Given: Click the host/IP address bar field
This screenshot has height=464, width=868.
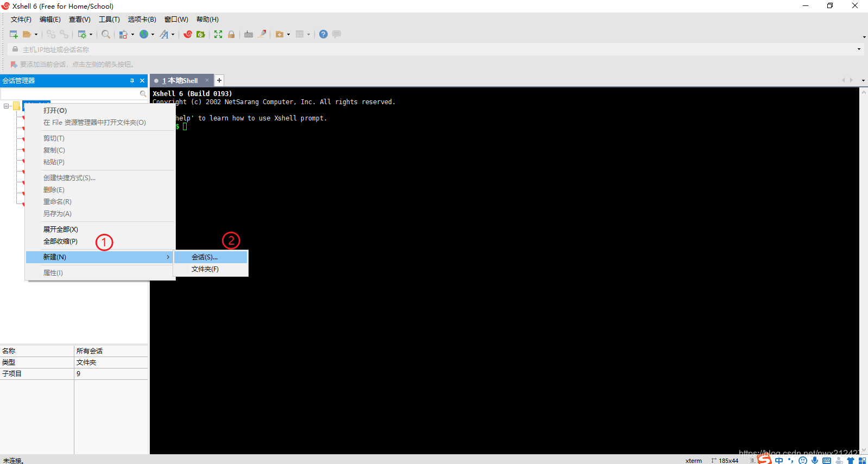Looking at the screenshot, I should [437, 49].
